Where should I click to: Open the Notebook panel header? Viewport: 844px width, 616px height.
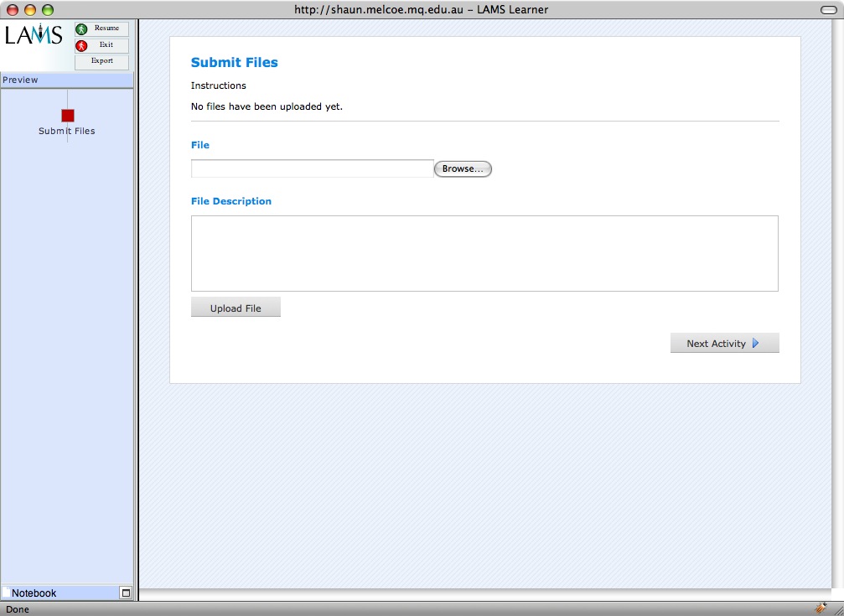point(59,593)
